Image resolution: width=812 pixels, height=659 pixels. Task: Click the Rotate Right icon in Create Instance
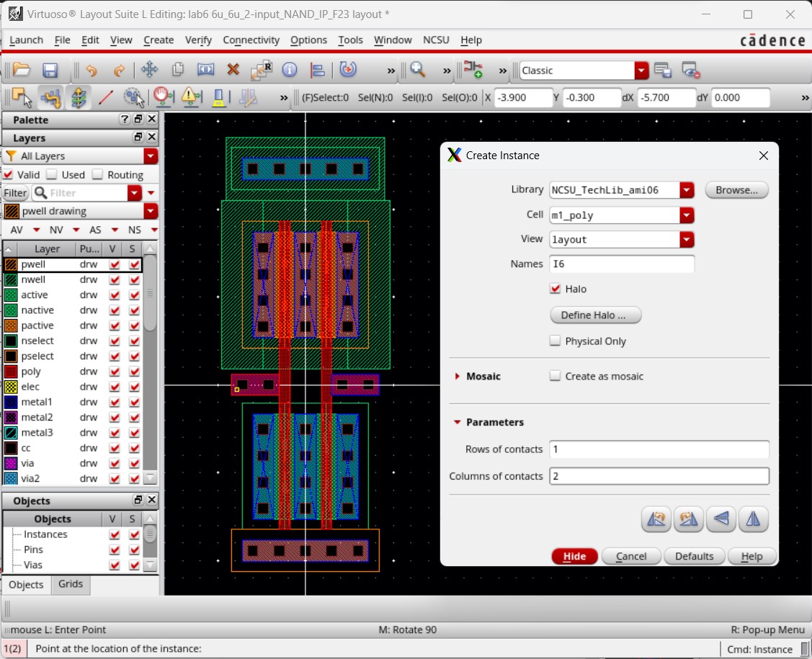688,519
